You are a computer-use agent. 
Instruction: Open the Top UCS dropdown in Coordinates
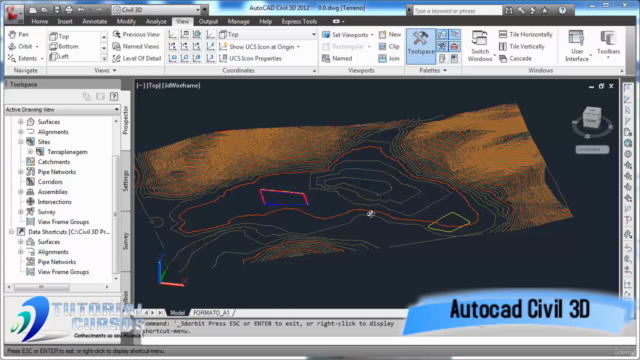(x=268, y=35)
